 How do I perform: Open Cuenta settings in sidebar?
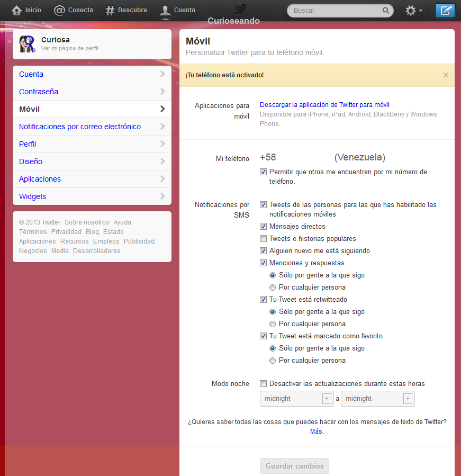coord(92,74)
